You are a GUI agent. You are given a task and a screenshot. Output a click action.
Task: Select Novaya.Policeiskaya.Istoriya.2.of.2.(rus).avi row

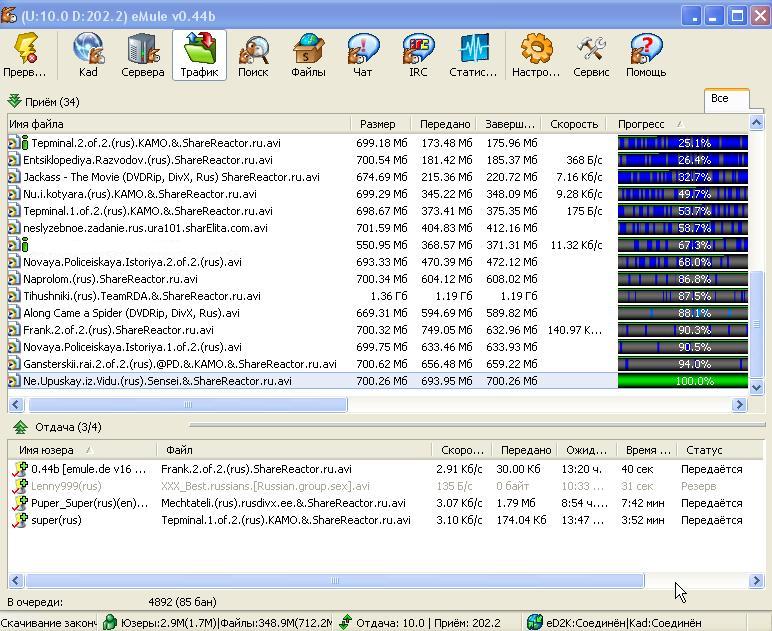[x=378, y=262]
